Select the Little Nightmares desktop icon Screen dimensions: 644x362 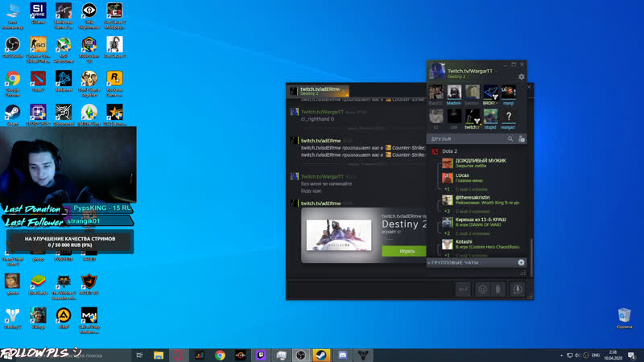[89, 16]
